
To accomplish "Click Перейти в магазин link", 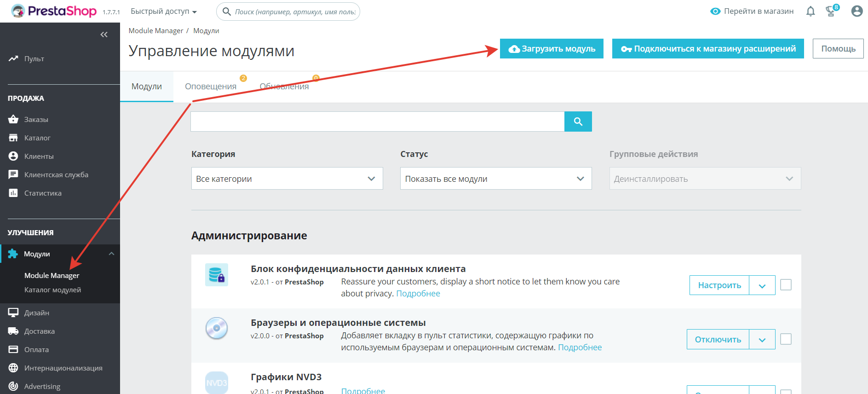I will [759, 12].
